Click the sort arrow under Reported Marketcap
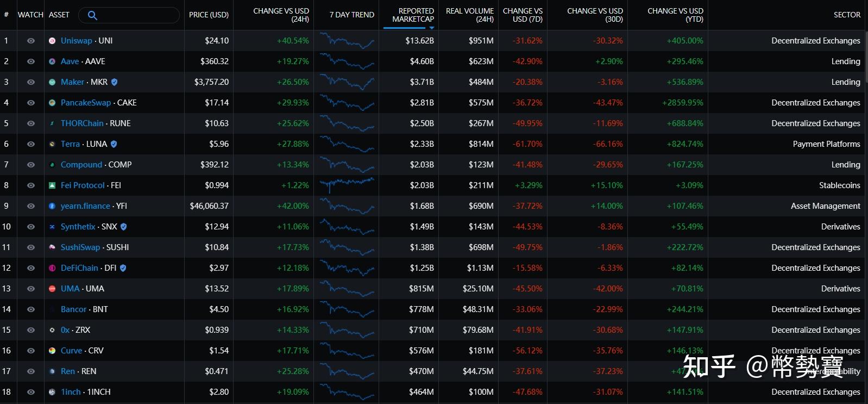Viewport: 868px width, 404px height. (432, 27)
